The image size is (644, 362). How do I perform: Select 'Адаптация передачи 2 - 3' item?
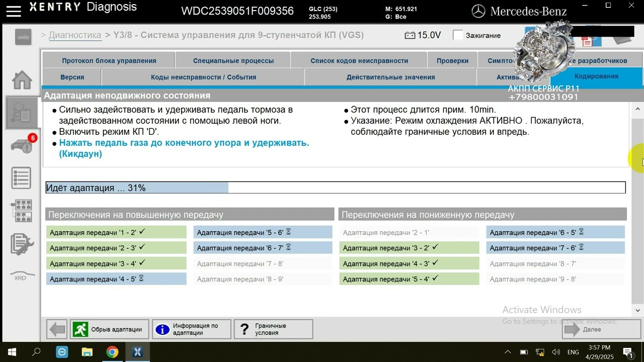(116, 248)
